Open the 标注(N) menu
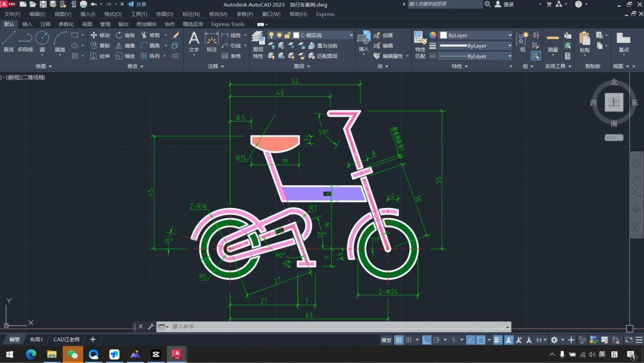Image resolution: width=644 pixels, height=363 pixels. [191, 14]
